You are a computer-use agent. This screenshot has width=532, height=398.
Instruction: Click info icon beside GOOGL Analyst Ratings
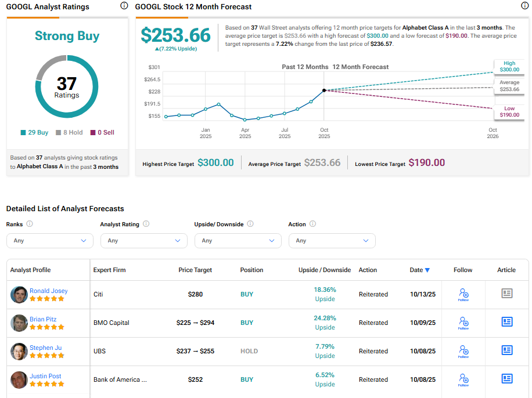tap(124, 6)
